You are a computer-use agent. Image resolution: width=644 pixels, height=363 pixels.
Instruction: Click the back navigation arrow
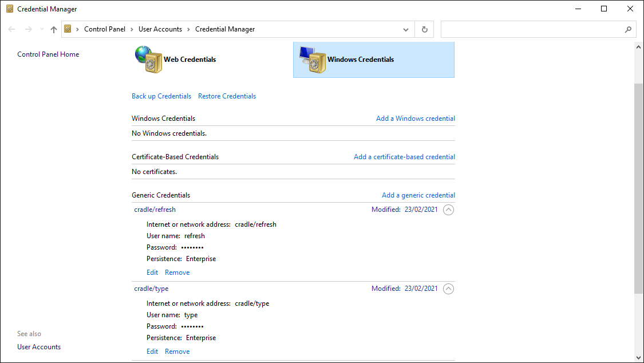[11, 29]
